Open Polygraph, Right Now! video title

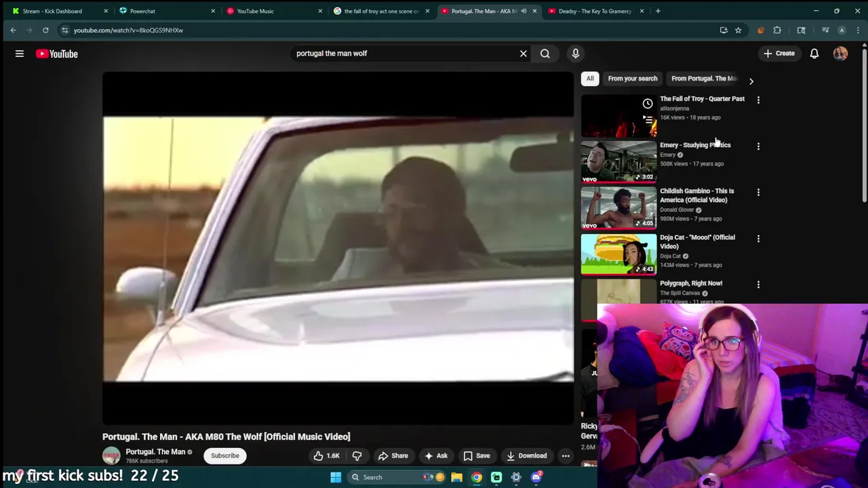pos(691,283)
